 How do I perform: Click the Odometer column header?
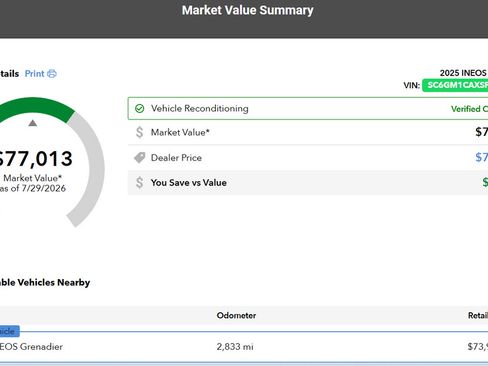tap(236, 315)
